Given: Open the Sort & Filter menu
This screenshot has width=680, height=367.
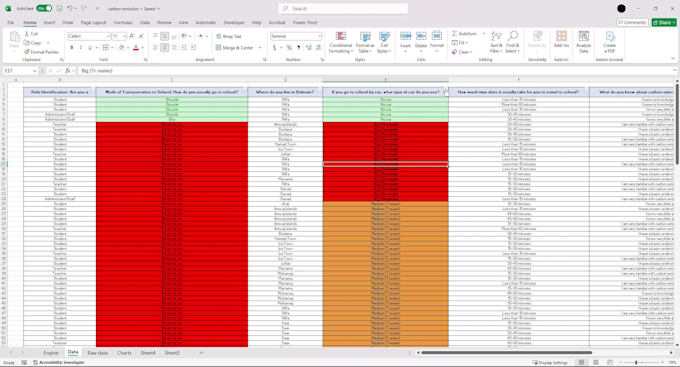Looking at the screenshot, I should tap(496, 42).
